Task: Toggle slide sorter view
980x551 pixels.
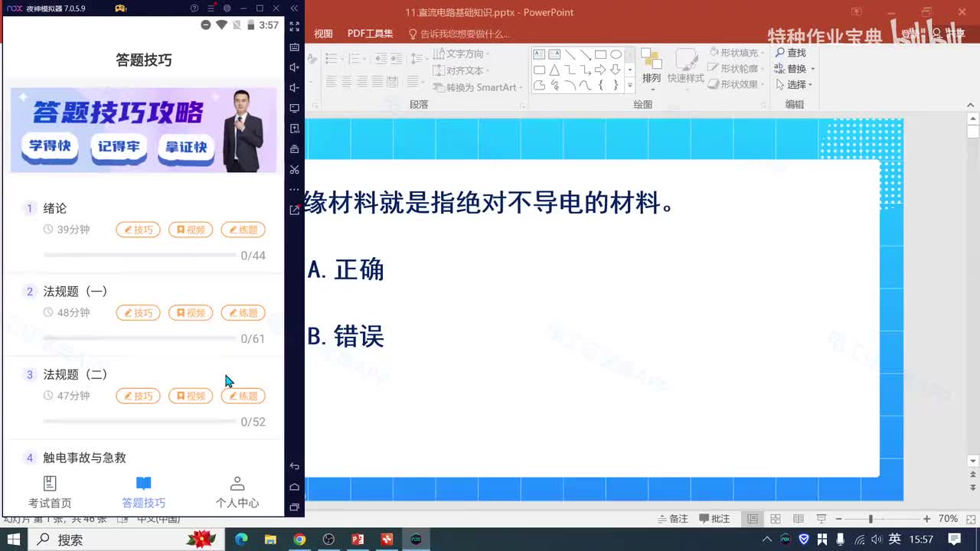Action: 776,519
